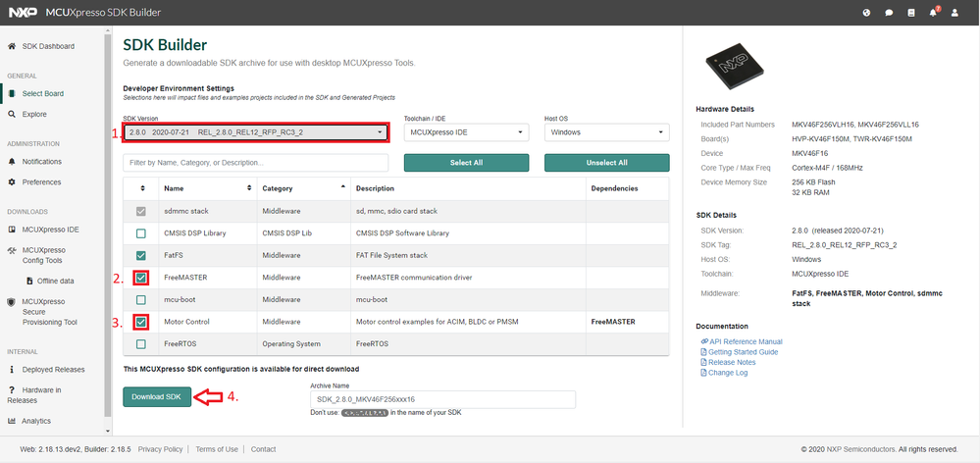Screen dimensions: 980x463
Task: Click the Deployed Releases info icon
Action: [x=11, y=369]
